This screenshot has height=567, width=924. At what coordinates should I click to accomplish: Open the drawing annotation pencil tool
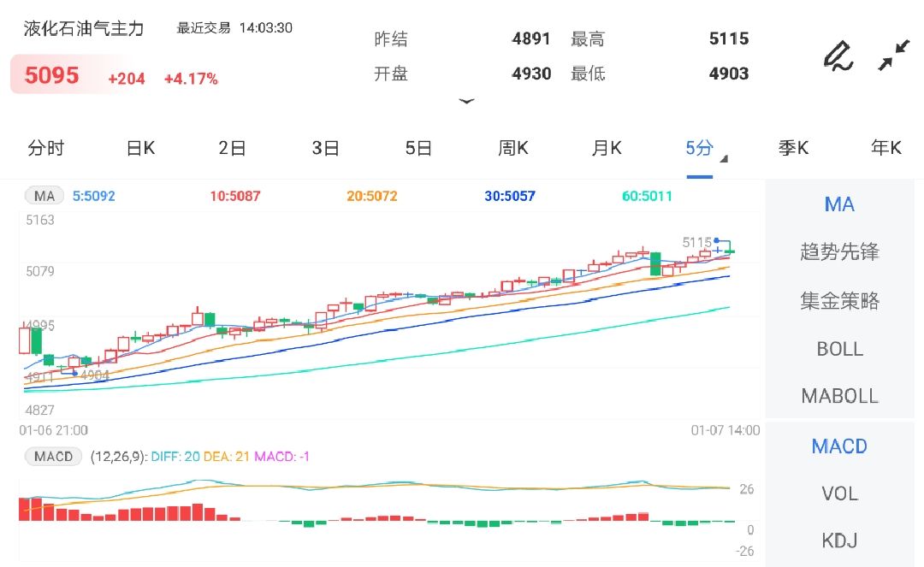(838, 54)
